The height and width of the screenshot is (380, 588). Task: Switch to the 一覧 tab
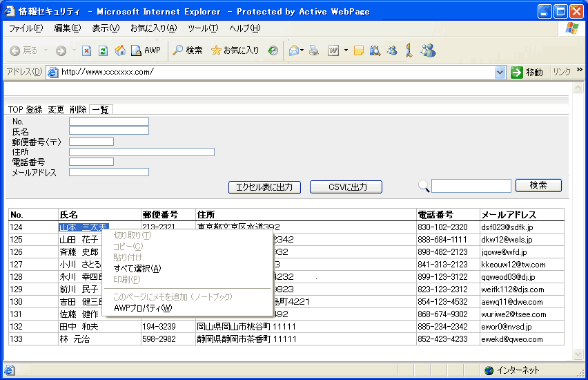tap(100, 110)
